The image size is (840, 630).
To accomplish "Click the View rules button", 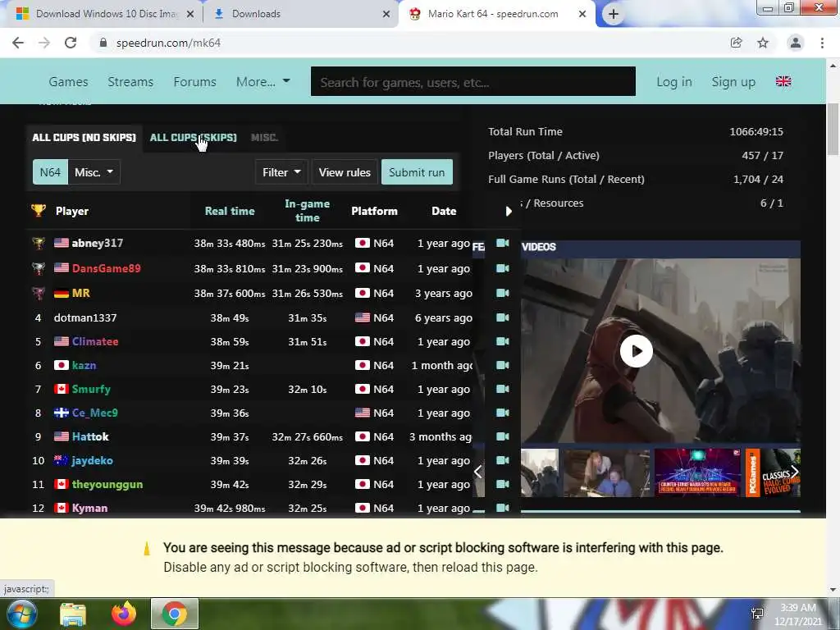I will 345,172.
